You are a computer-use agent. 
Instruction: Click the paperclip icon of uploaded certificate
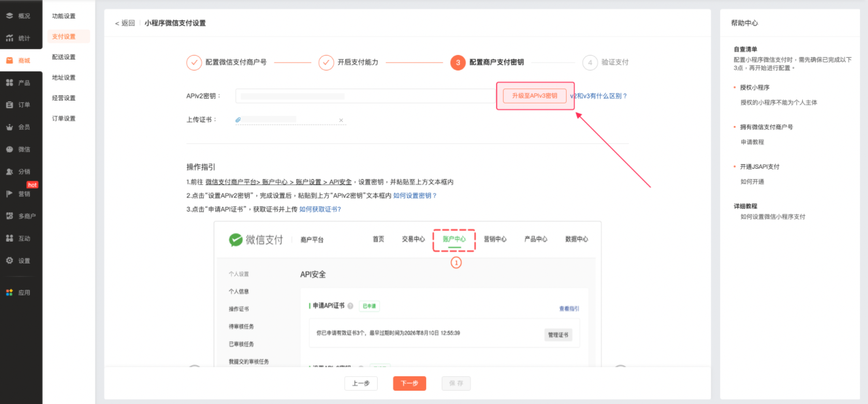pyautogui.click(x=238, y=120)
